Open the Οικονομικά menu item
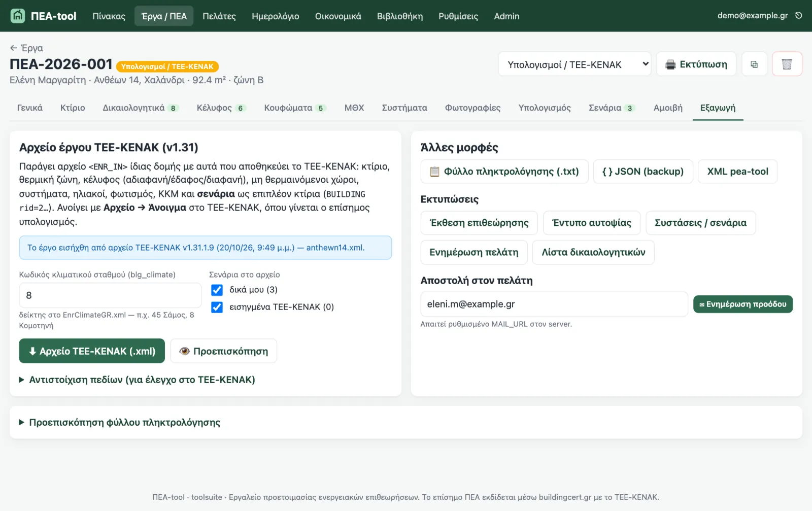Image resolution: width=812 pixels, height=511 pixels. [x=338, y=16]
